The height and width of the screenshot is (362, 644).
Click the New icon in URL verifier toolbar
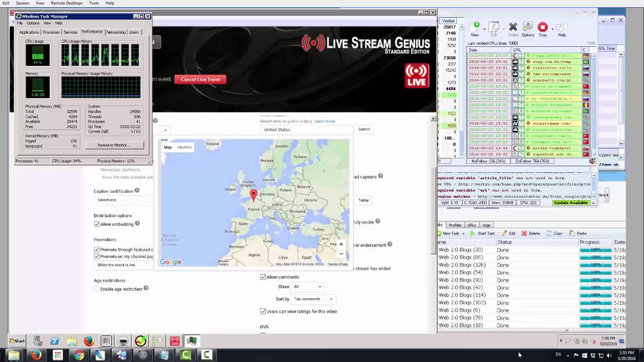point(475,26)
